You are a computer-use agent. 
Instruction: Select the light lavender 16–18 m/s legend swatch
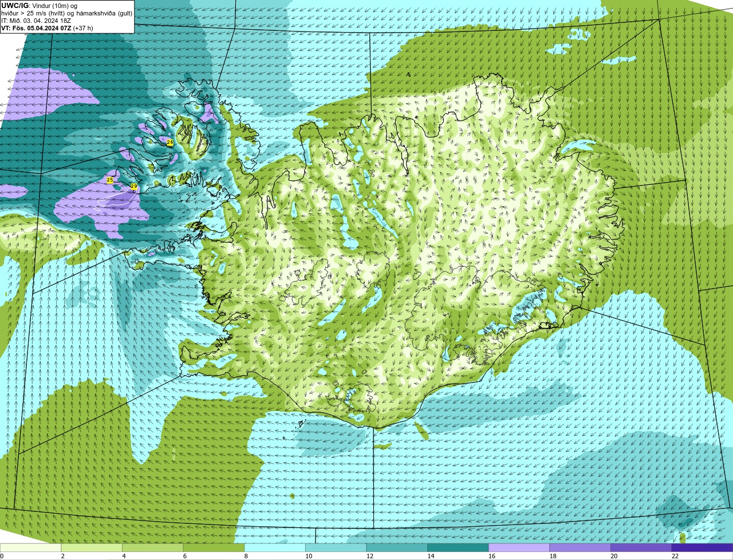(519, 547)
